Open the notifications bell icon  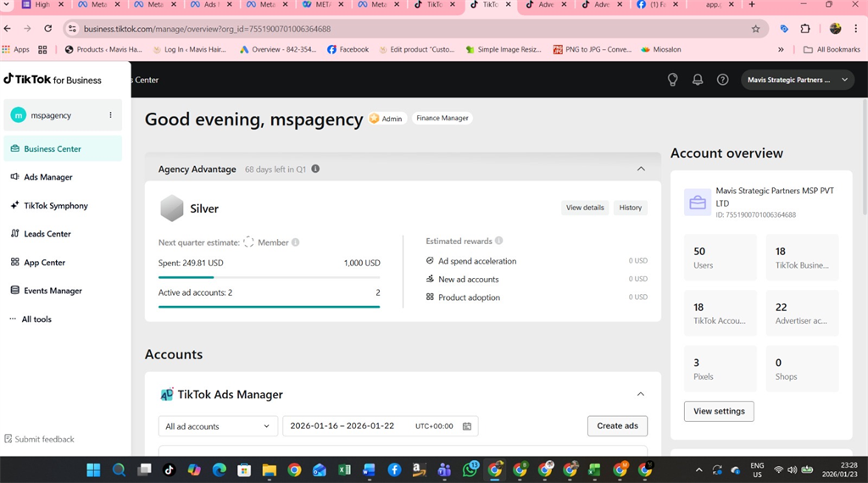pos(698,80)
